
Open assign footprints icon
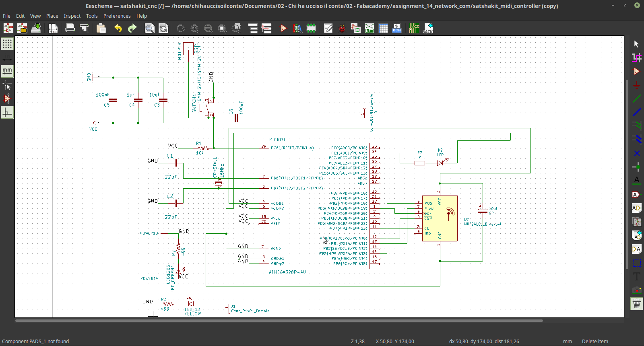pos(356,28)
